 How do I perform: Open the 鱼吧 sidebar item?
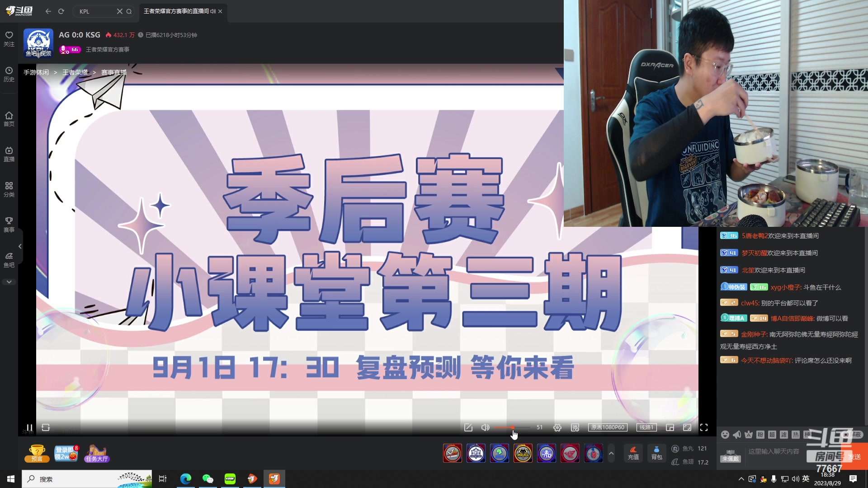click(9, 260)
